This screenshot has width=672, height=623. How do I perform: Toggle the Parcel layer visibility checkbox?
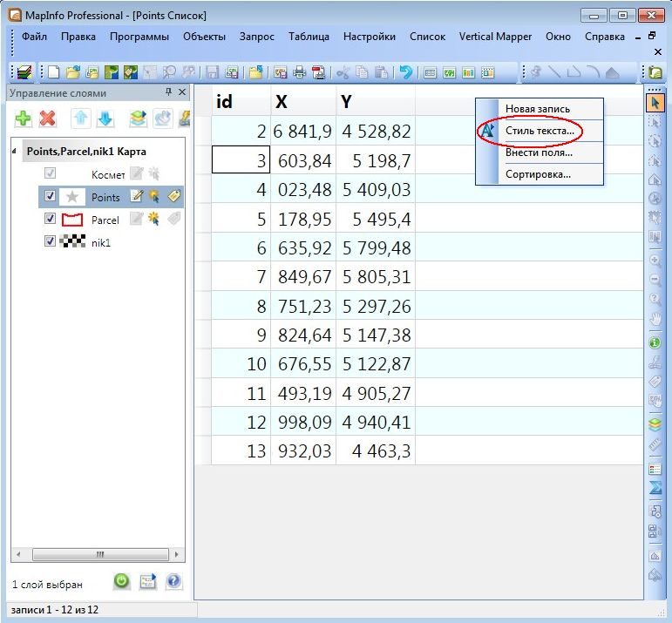pyautogui.click(x=51, y=219)
